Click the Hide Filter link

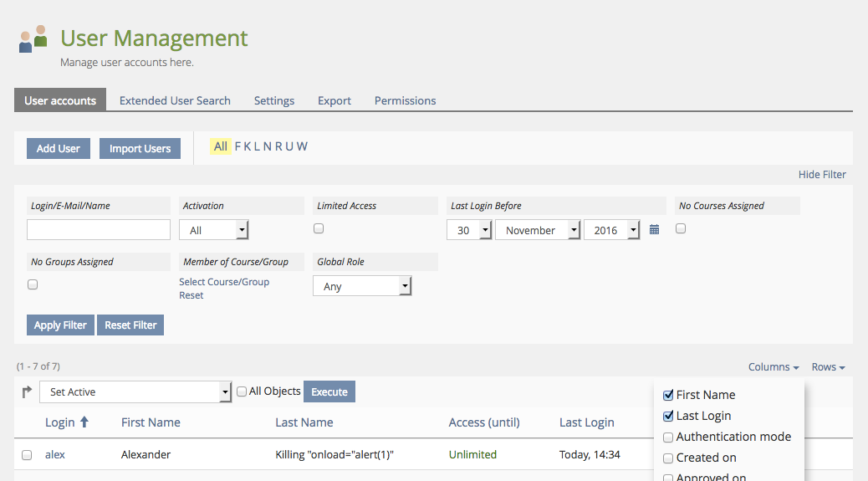point(822,175)
